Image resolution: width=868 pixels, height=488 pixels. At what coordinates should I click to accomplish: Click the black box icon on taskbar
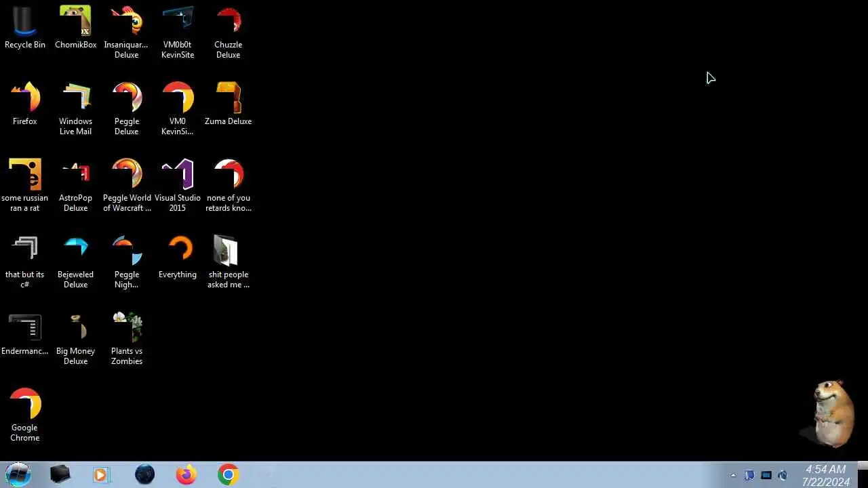tap(60, 474)
